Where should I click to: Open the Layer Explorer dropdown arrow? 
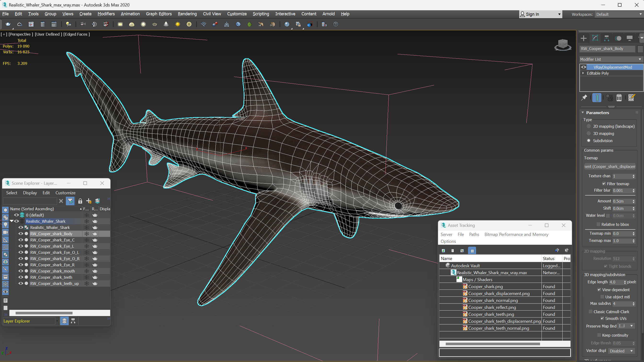click(x=57, y=321)
